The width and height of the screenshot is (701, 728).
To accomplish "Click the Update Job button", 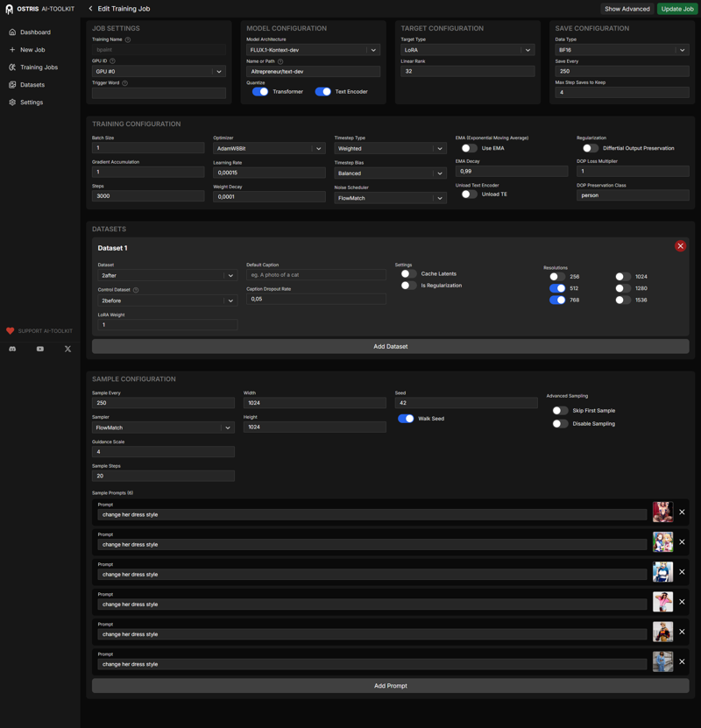I will [x=676, y=9].
